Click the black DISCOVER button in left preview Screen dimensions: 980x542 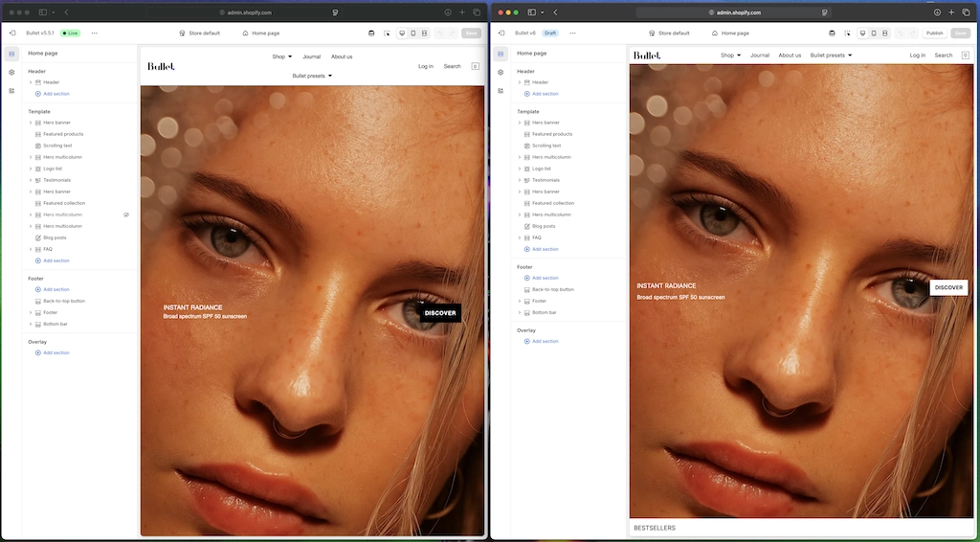point(440,313)
